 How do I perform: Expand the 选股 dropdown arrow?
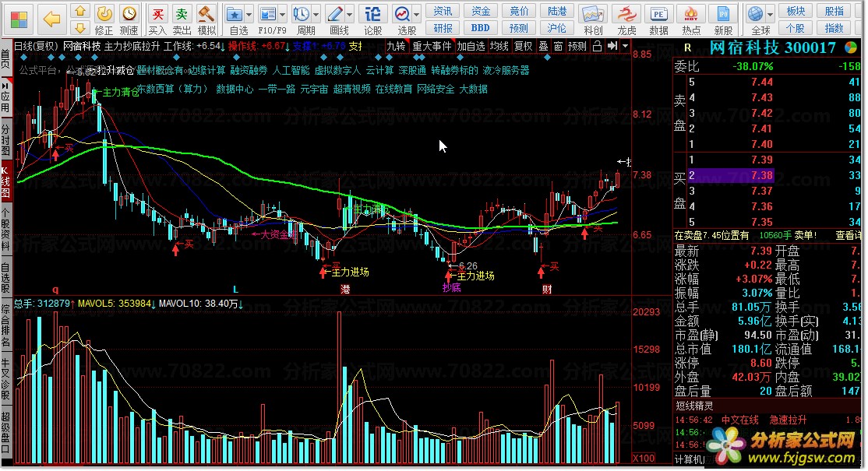tap(417, 14)
